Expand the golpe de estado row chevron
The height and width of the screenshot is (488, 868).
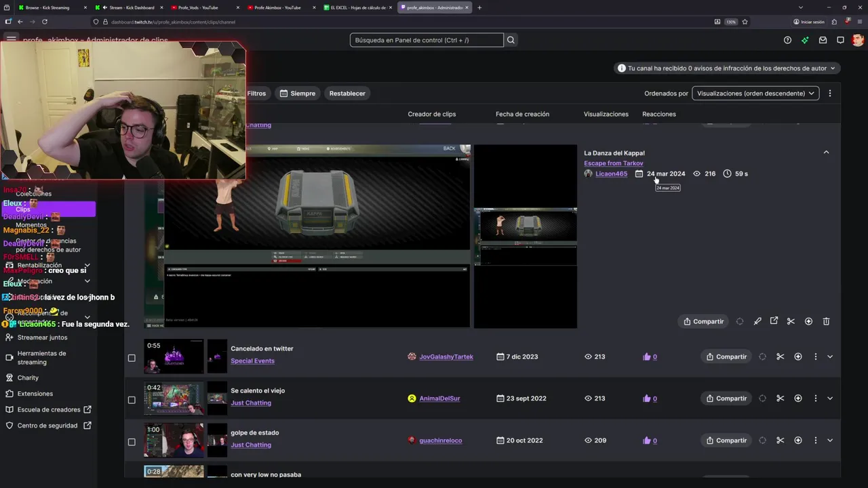[830, 441]
